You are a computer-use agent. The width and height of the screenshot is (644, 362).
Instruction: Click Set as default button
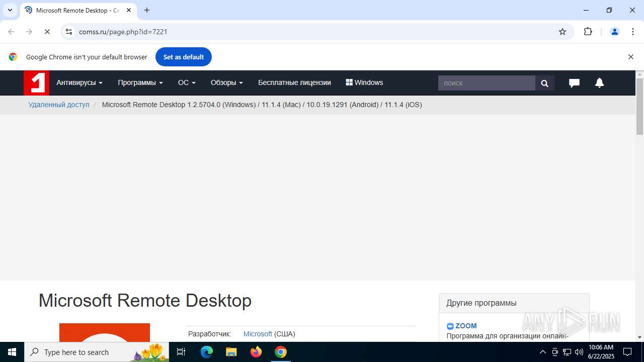[184, 57]
